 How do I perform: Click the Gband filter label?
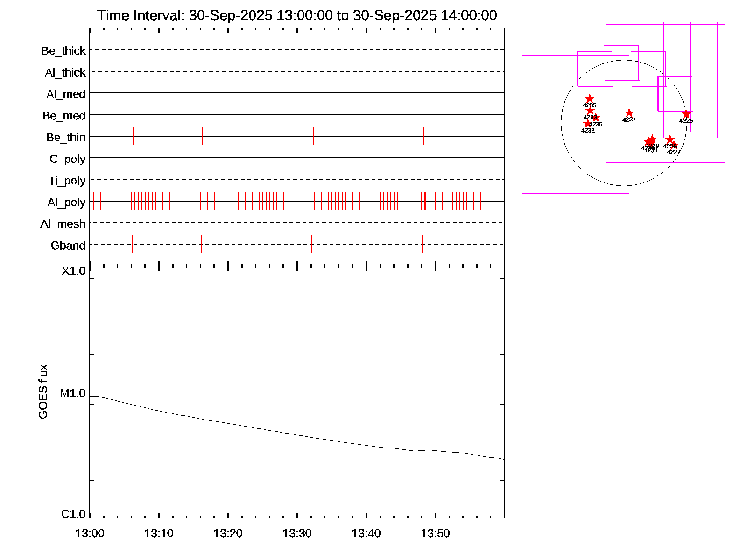coord(68,245)
